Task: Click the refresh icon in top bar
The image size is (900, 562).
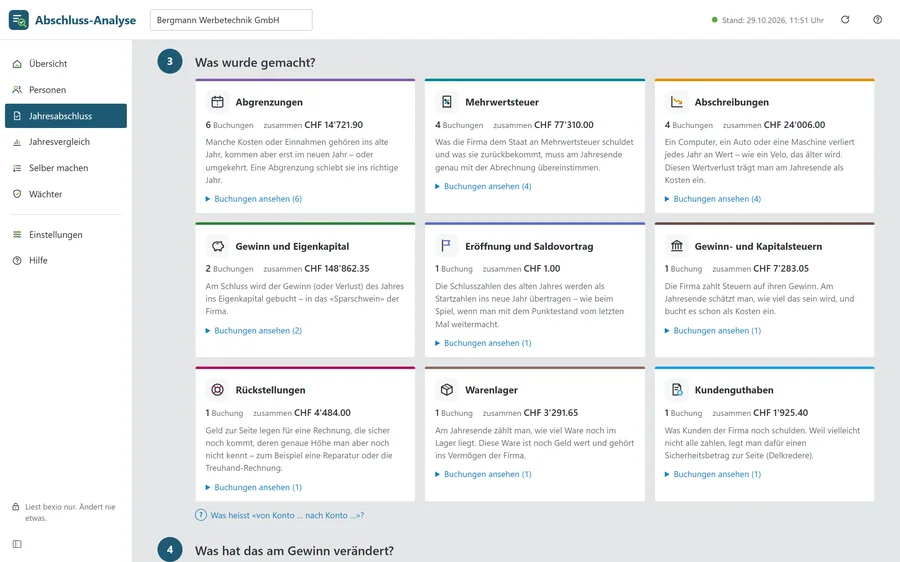Action: [x=845, y=20]
